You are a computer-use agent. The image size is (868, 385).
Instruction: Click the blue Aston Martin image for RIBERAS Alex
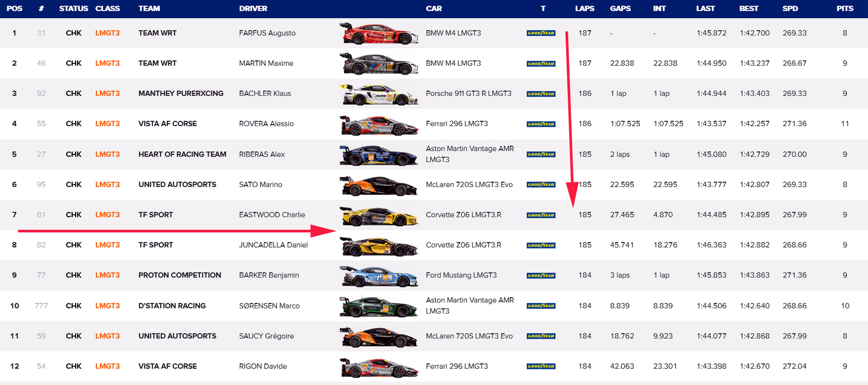(x=379, y=155)
